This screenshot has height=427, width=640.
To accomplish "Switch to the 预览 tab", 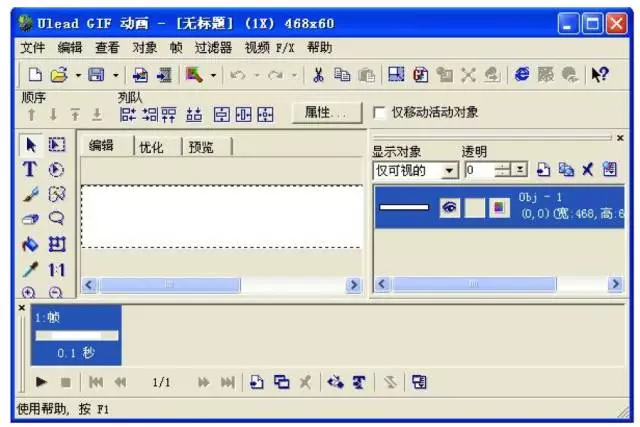I will click(x=207, y=147).
